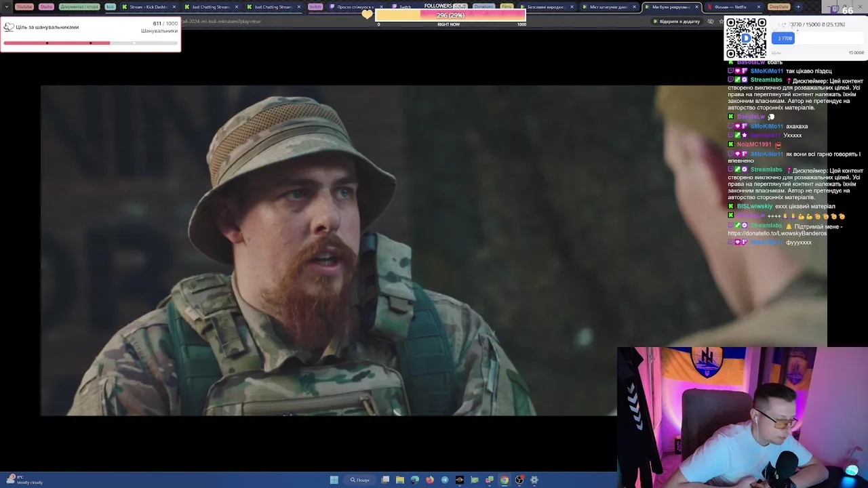Add a new browser tab

tap(798, 7)
